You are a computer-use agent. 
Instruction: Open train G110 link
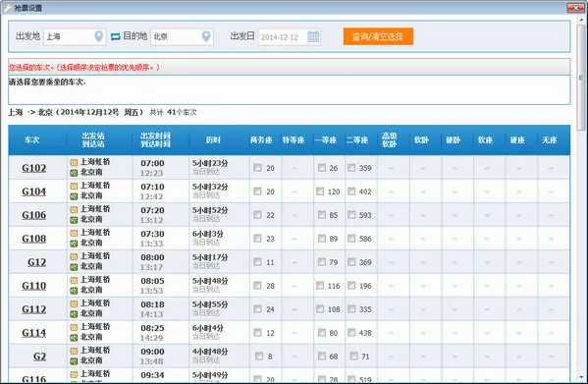33,286
